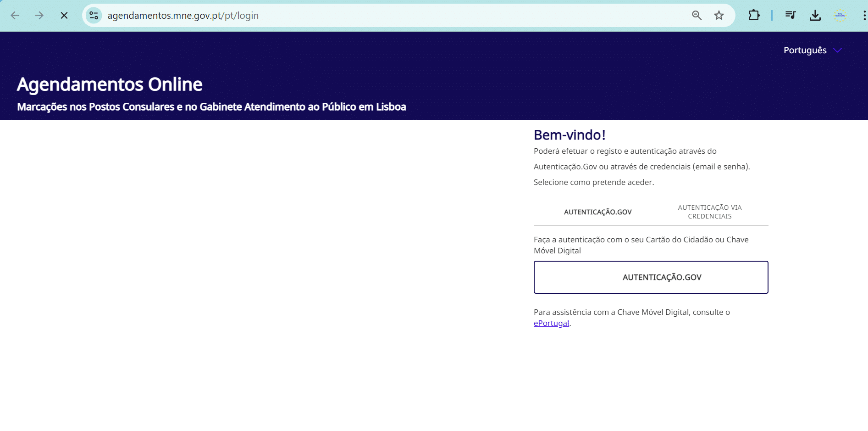
Task: Click the 'Marcações nos Postos Consulares' subtitle
Action: point(211,107)
